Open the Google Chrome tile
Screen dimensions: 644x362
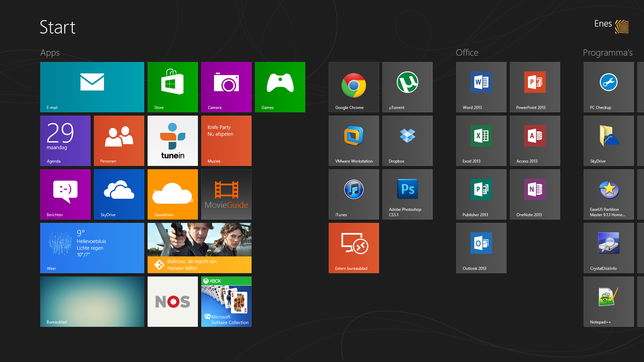pyautogui.click(x=354, y=87)
